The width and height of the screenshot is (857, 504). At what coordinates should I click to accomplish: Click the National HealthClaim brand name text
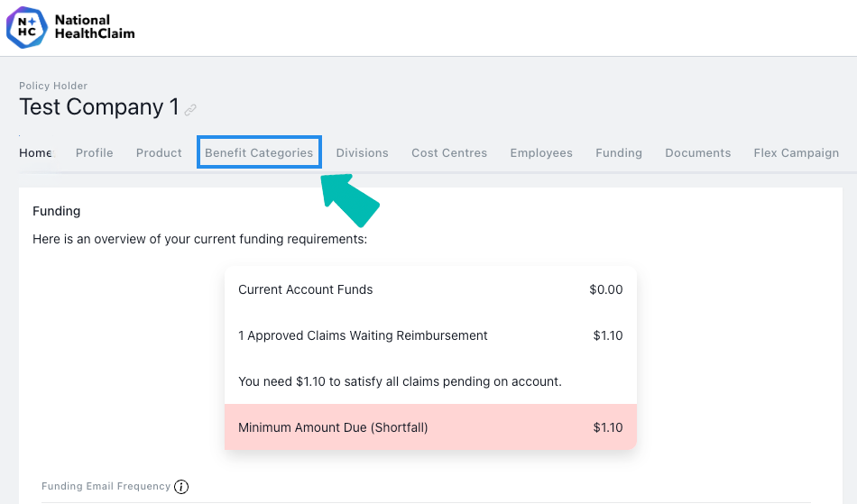(x=95, y=27)
